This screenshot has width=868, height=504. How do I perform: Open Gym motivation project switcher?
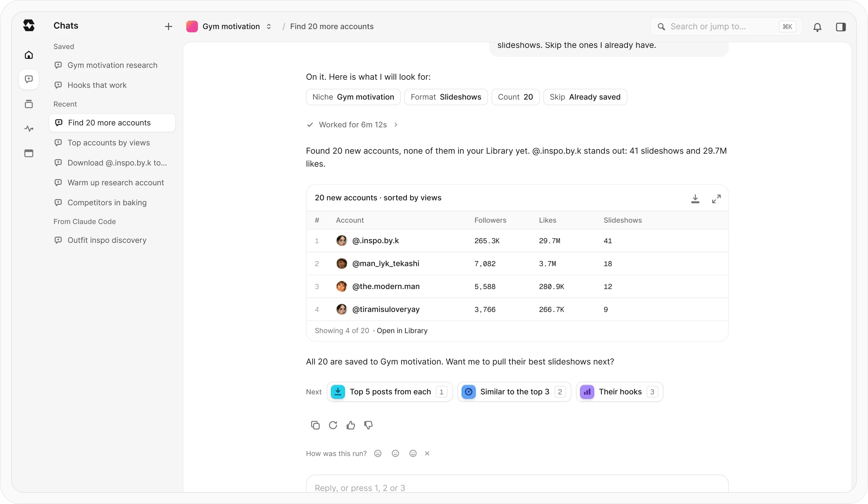[x=229, y=27]
